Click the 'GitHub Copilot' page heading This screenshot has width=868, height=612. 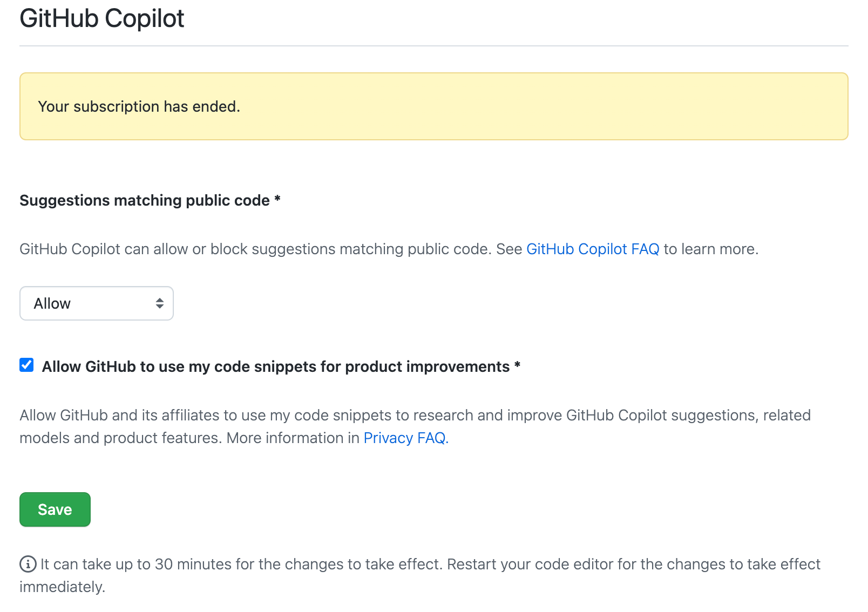coord(102,18)
